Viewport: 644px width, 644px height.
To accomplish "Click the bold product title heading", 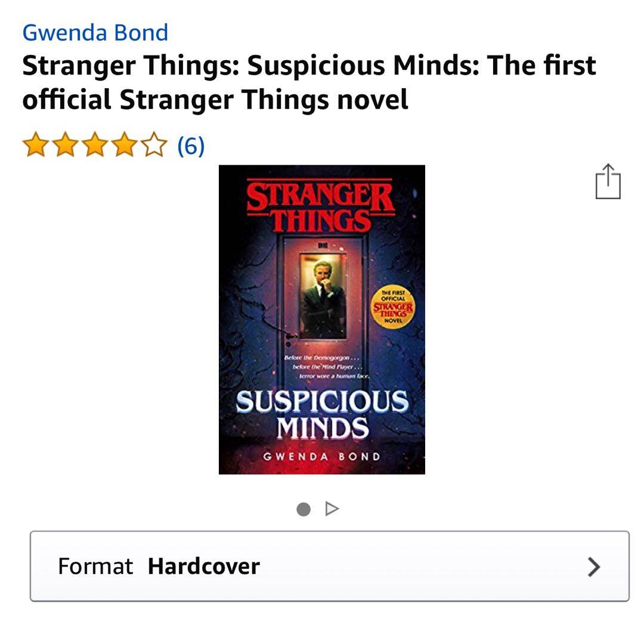I will [x=309, y=82].
